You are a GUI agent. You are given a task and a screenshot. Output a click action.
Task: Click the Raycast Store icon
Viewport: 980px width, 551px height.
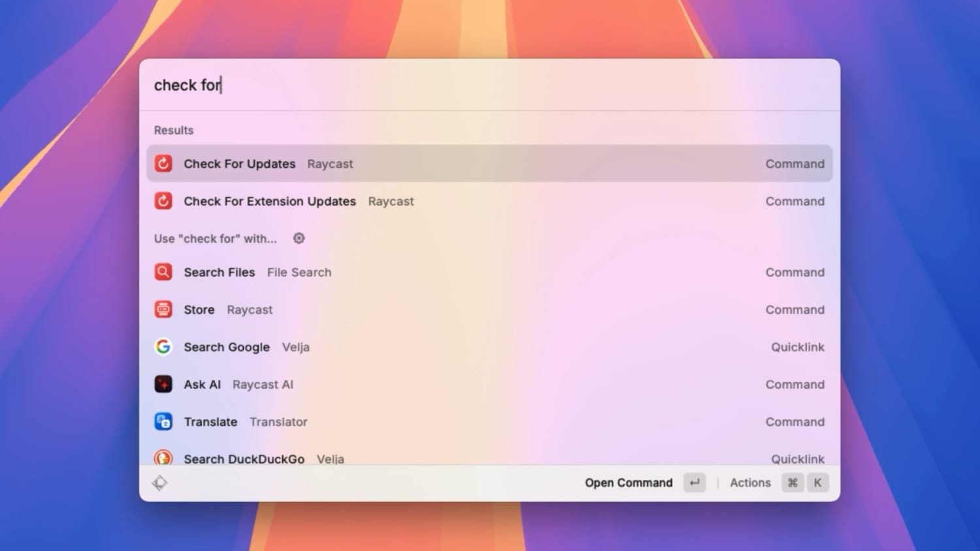pyautogui.click(x=163, y=309)
